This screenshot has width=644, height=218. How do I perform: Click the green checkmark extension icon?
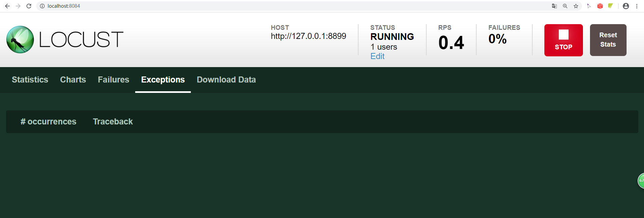[x=610, y=6]
